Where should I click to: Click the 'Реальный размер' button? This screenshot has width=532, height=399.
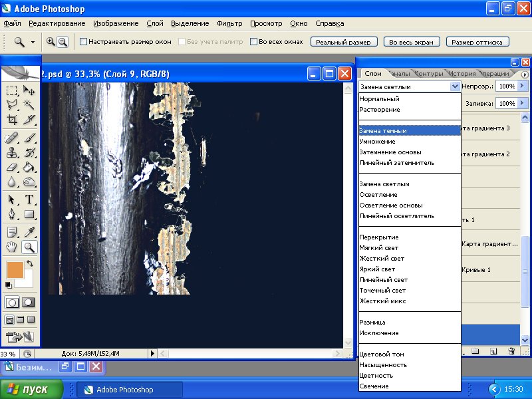(x=344, y=42)
